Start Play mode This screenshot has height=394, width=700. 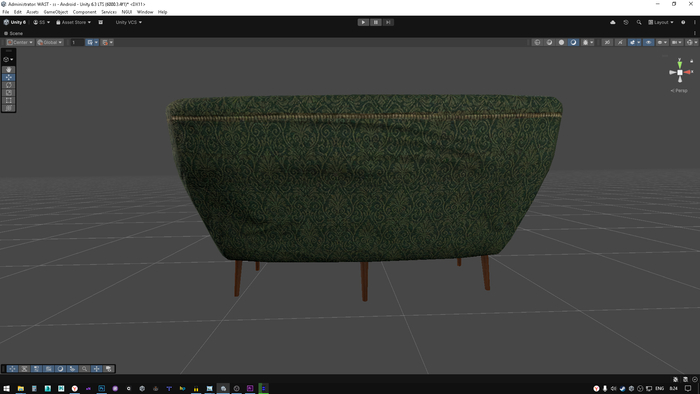363,22
